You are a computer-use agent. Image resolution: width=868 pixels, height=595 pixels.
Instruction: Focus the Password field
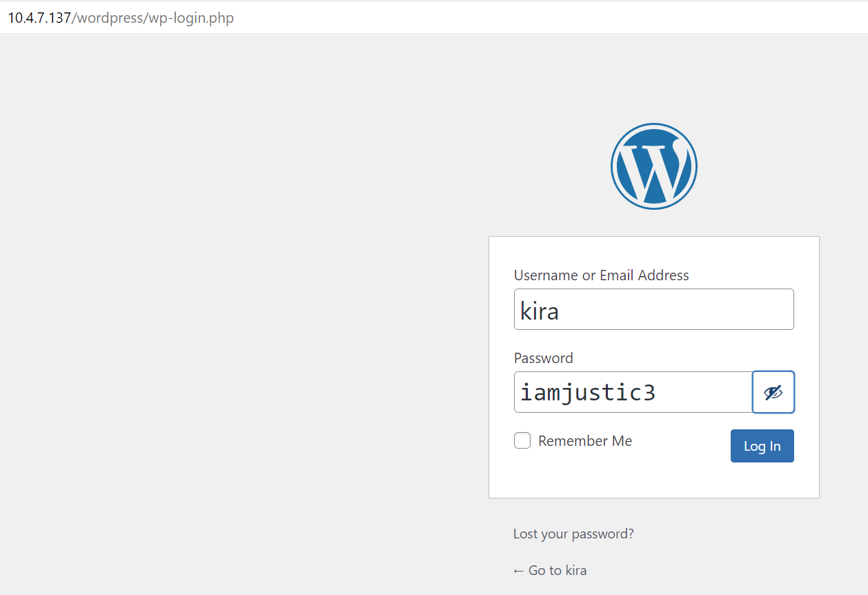click(x=633, y=392)
